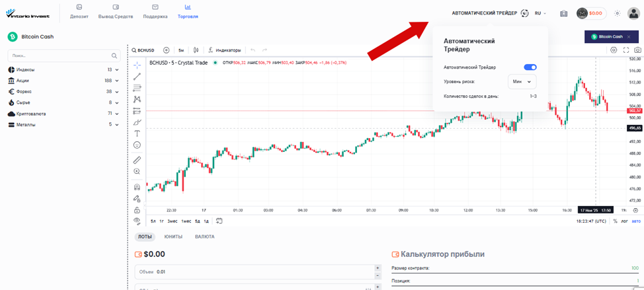This screenshot has width=644, height=290.
Task: Expand the Форекс category
Action: click(63, 91)
